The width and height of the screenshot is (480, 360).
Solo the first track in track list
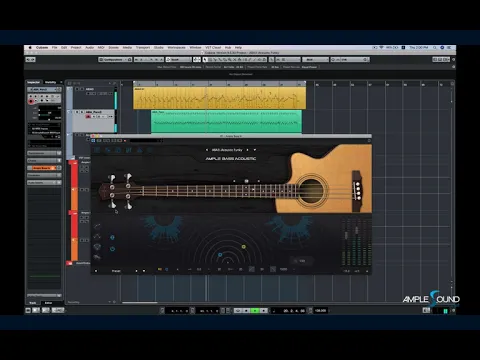[x=82, y=89]
